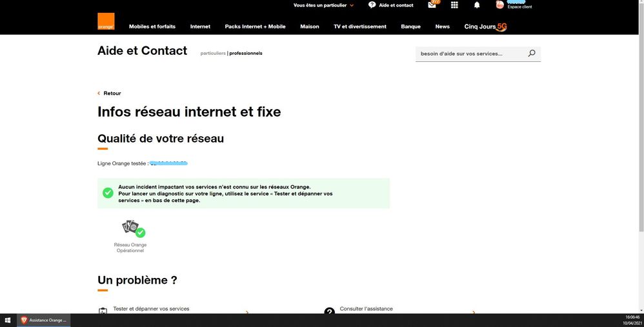
Task: Open the Maison menu
Action: [x=310, y=26]
